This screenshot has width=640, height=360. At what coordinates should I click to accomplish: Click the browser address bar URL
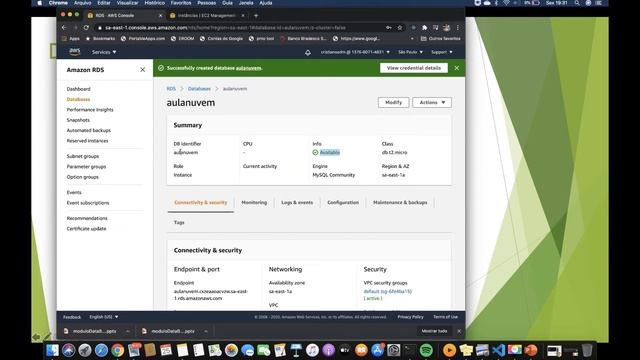pos(225,28)
